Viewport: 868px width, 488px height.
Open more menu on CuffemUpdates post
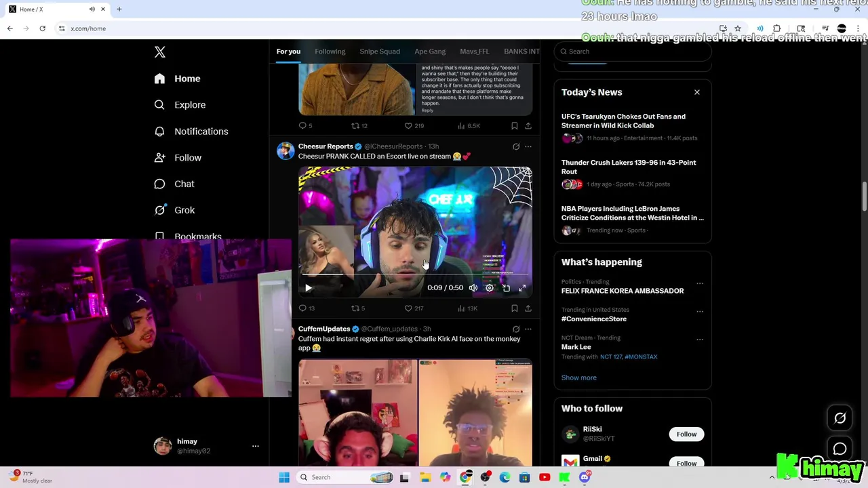pos(528,329)
